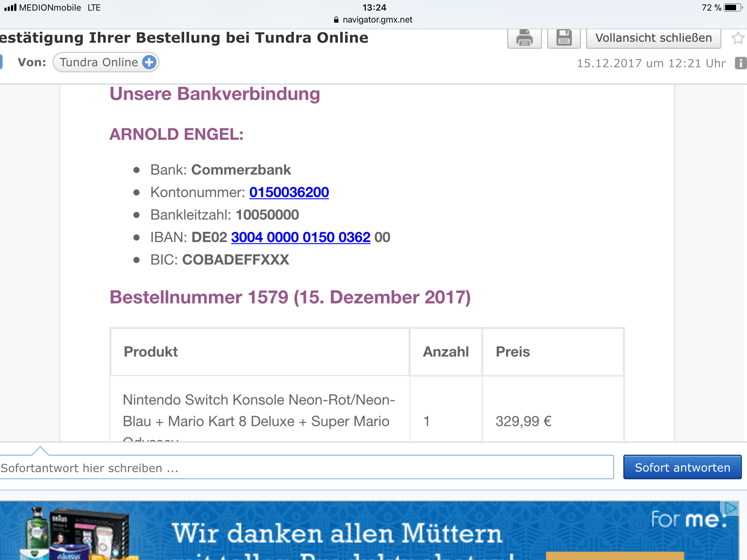747x560 pixels.
Task: Open the Wir danken allen Müttern banner ad
Action: point(369,530)
